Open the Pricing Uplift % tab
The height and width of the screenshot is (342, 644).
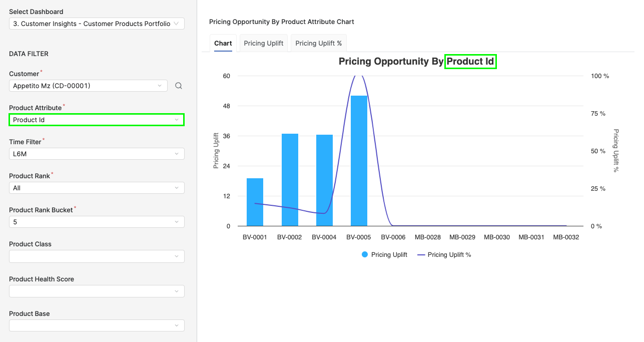tap(319, 43)
